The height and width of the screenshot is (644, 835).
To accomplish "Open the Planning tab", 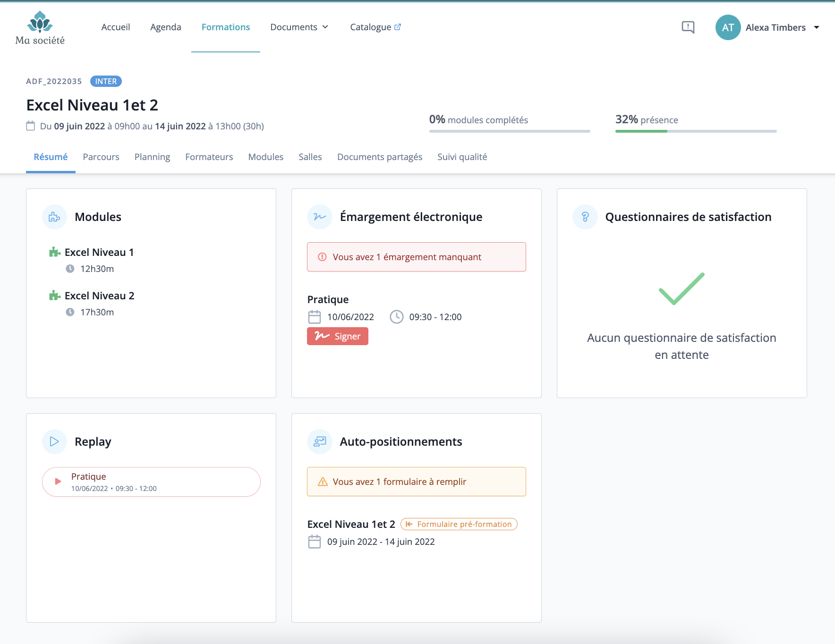I will click(x=152, y=157).
